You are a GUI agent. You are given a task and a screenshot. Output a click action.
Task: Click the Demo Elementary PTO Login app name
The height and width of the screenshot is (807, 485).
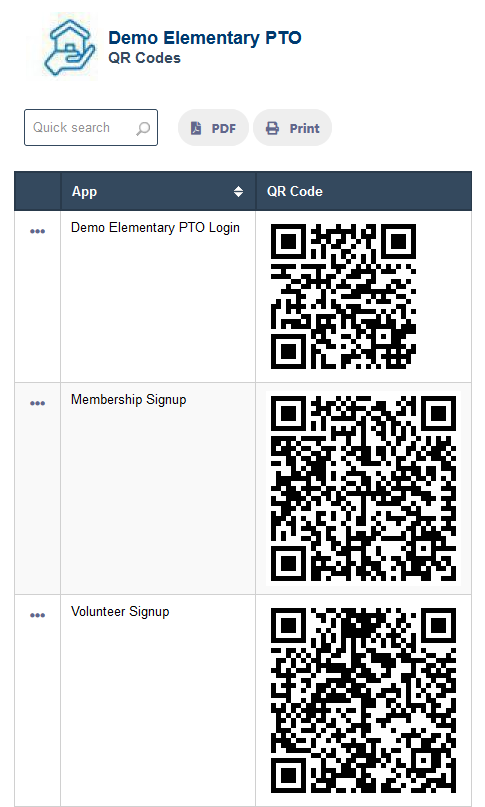coord(155,228)
